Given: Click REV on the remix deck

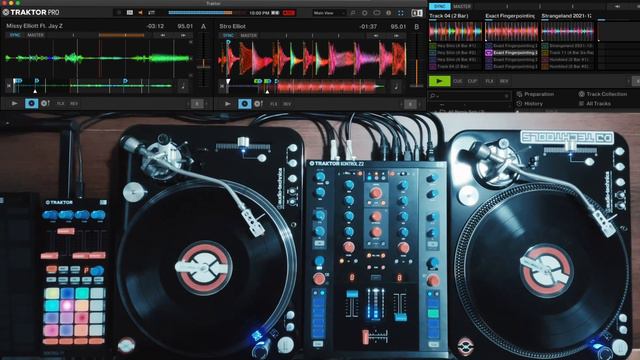Looking at the screenshot, I should pos(504,81).
